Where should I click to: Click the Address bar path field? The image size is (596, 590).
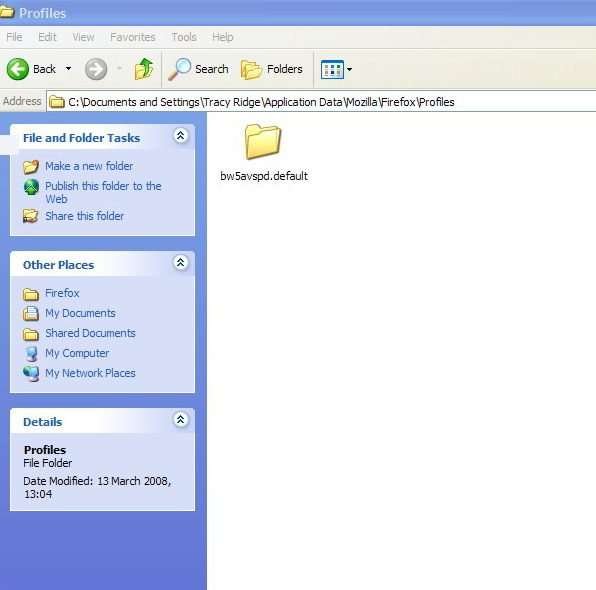[321, 102]
